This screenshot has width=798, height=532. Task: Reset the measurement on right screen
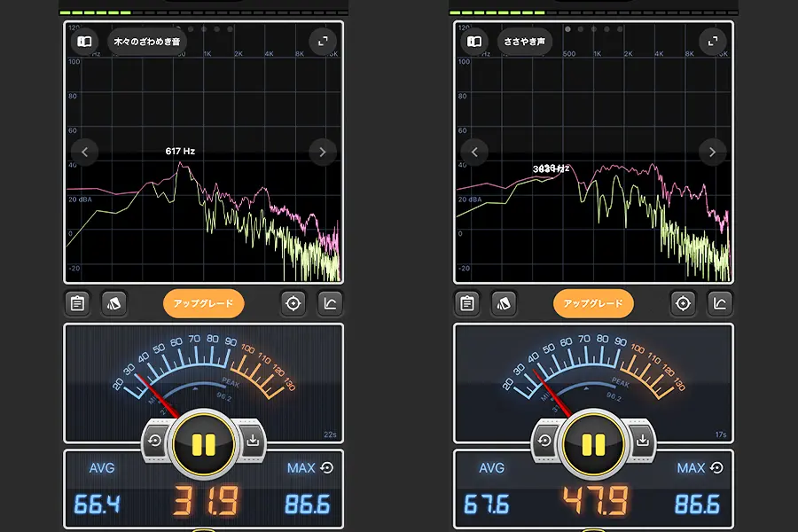click(x=544, y=441)
